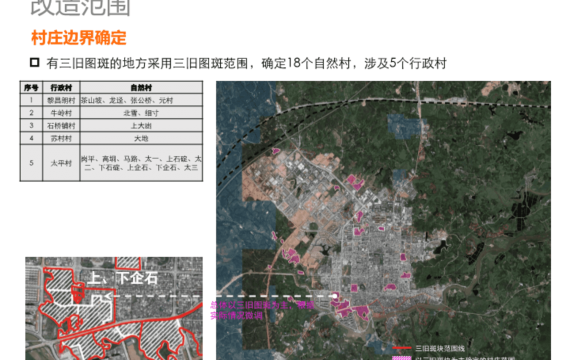This screenshot has width=570, height=360.
Task: Click the magenta note 总体以三旧图斑为主
Action: click(x=262, y=310)
